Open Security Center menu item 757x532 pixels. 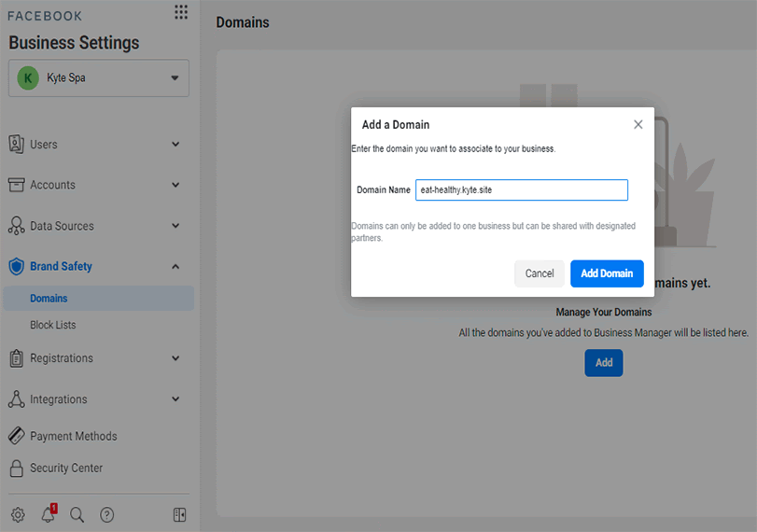click(66, 468)
